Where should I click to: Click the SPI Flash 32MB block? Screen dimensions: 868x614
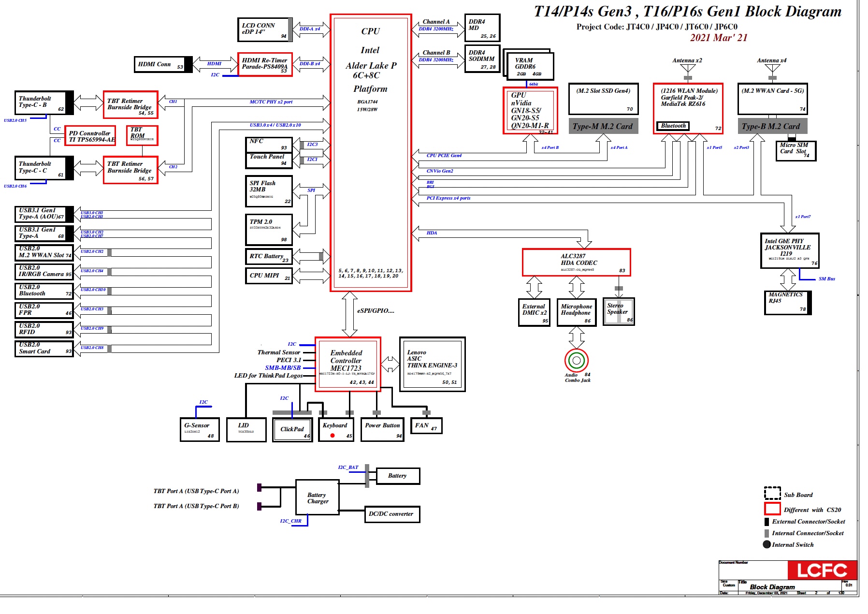click(x=269, y=191)
